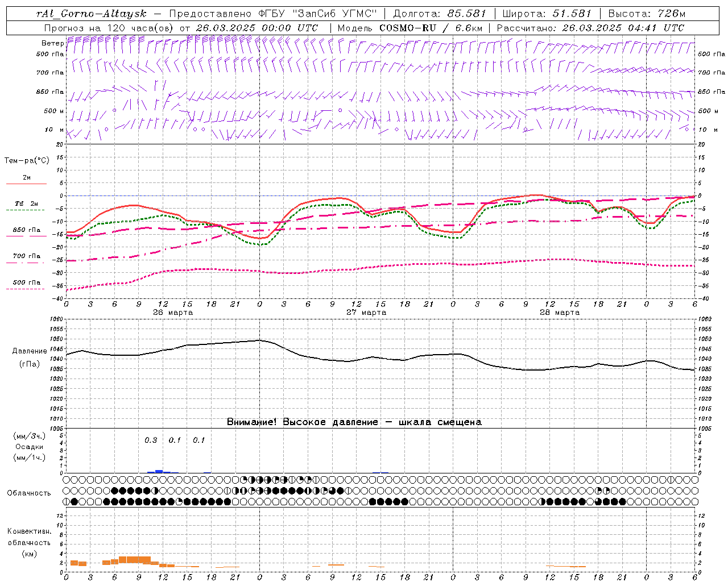Click the '28 марта' date label
This screenshot has width=728, height=582.
pyautogui.click(x=560, y=313)
